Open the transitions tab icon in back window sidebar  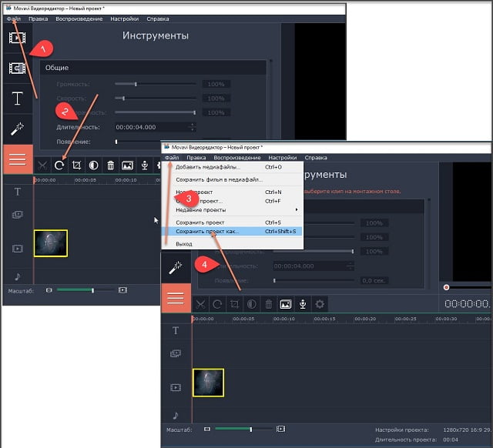click(x=17, y=68)
